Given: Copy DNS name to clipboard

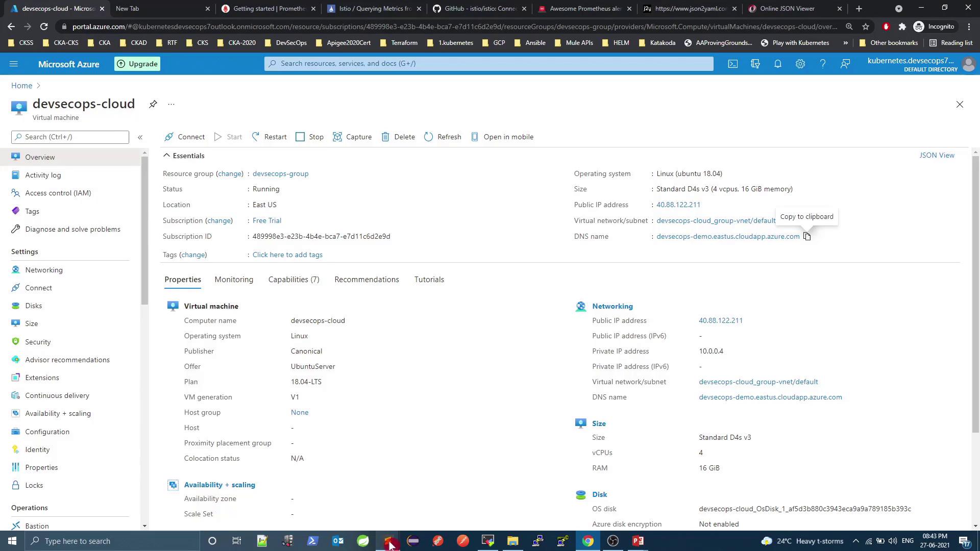Looking at the screenshot, I should point(806,236).
